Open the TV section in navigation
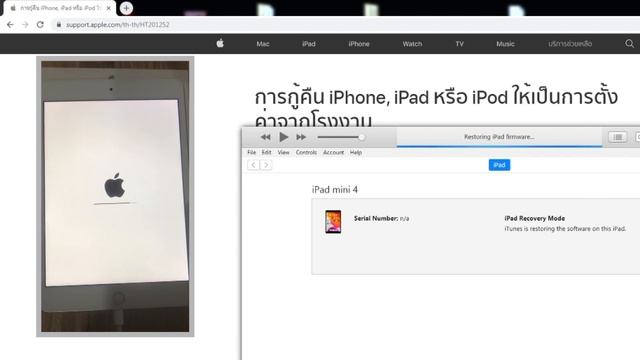The height and width of the screenshot is (360, 640). tap(460, 44)
